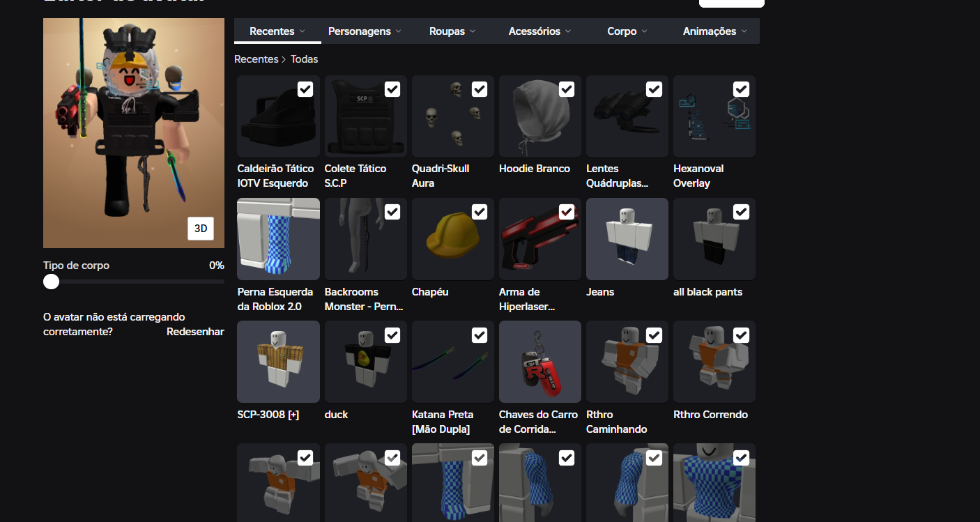Expand the Corpo dropdown arrow

pyautogui.click(x=644, y=31)
